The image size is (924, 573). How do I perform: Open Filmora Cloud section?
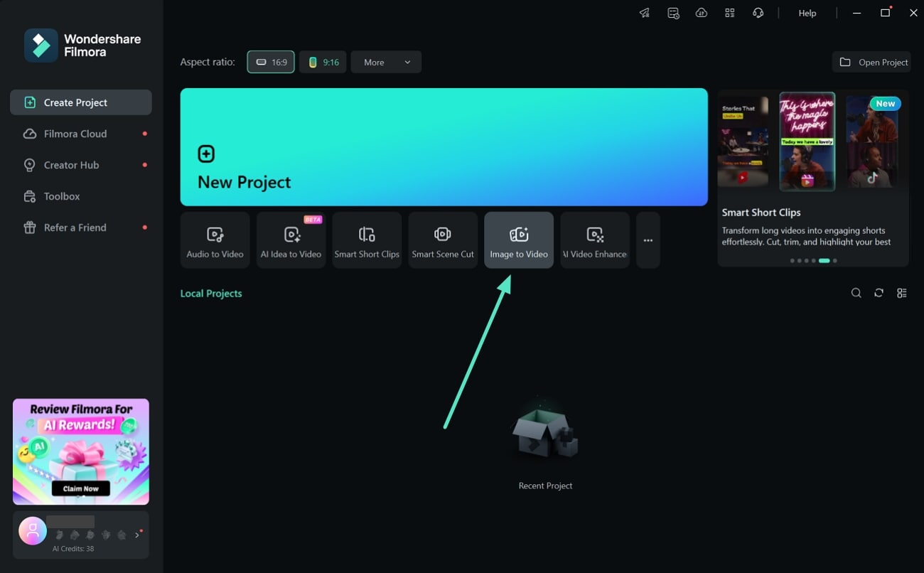(x=81, y=134)
